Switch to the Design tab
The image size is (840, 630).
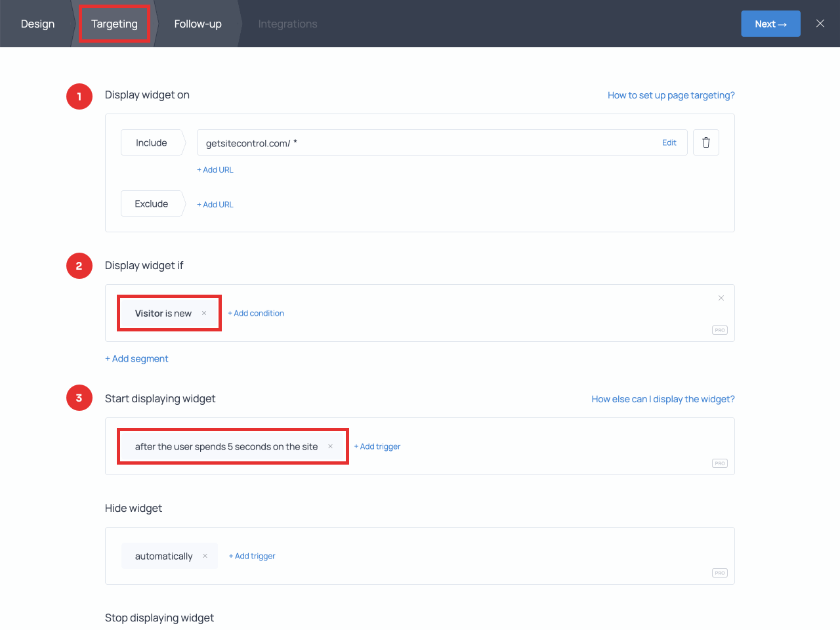click(x=37, y=24)
